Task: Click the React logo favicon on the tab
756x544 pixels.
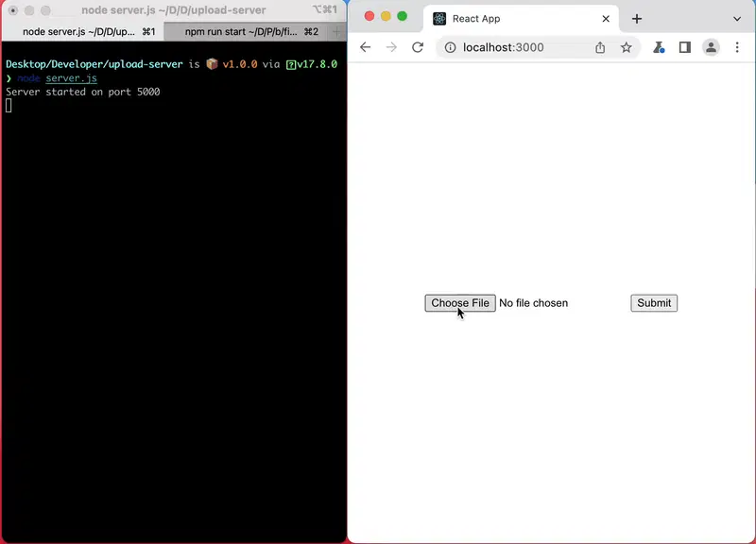Action: pos(439,19)
